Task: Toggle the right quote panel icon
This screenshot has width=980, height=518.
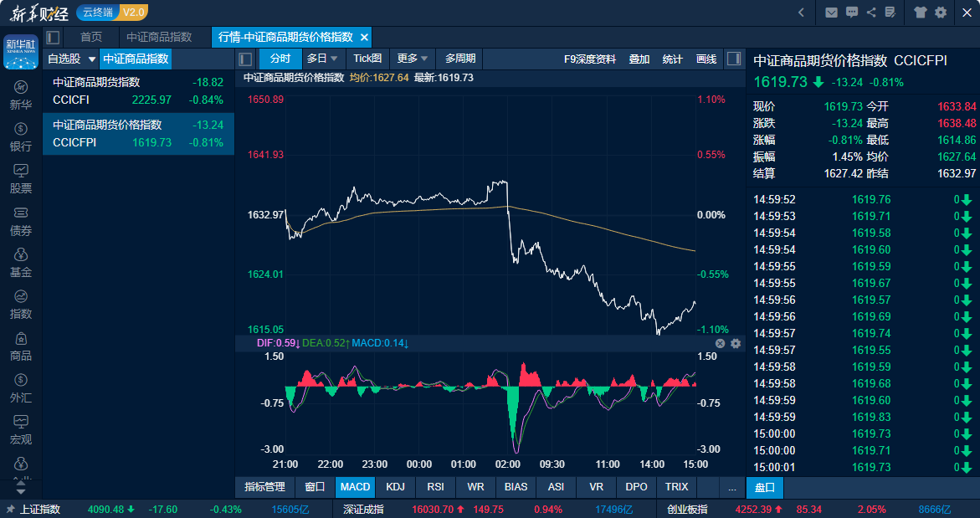Action: point(734,59)
